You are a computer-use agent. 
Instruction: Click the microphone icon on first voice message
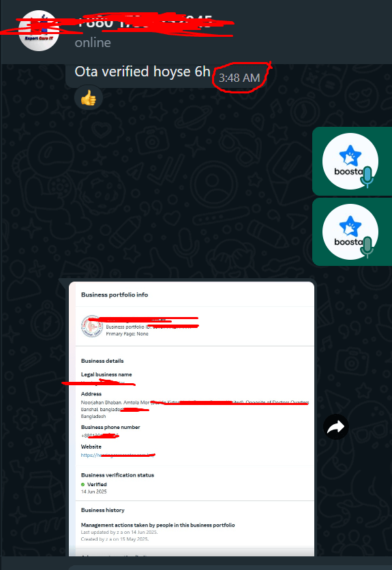click(x=367, y=177)
